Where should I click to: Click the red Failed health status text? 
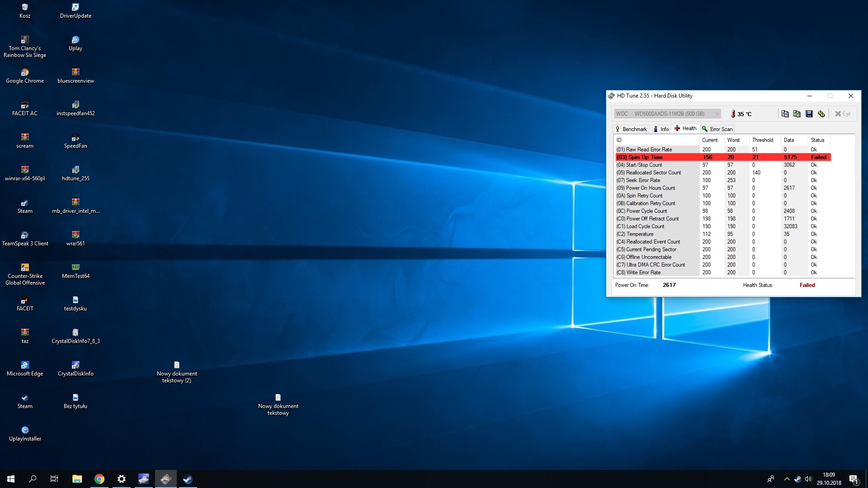(x=807, y=285)
